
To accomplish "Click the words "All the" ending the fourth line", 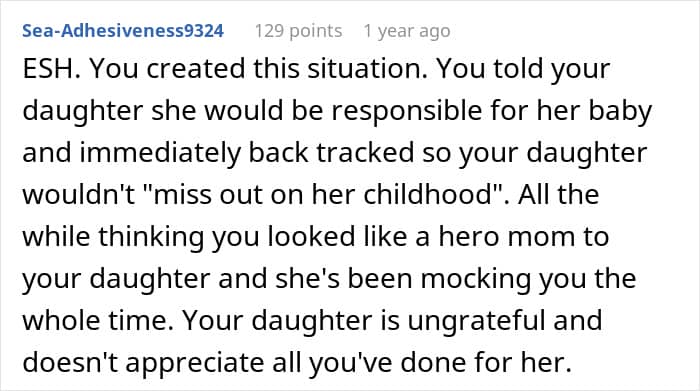I will [x=558, y=195].
